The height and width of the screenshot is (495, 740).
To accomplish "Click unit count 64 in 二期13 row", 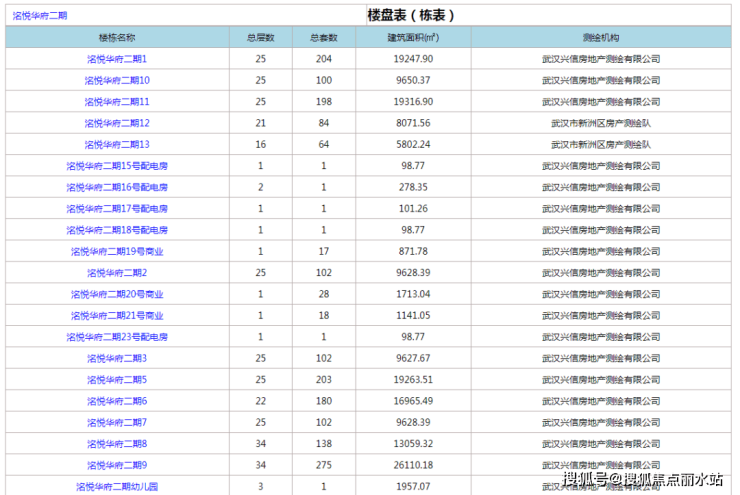I will click(324, 144).
